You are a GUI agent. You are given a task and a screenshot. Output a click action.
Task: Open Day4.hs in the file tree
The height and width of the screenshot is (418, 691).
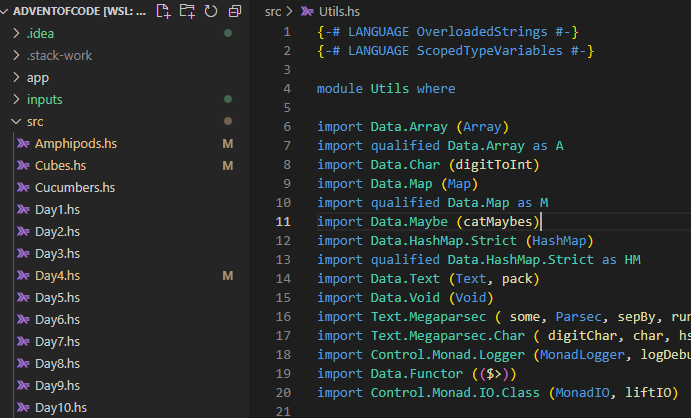click(x=57, y=276)
